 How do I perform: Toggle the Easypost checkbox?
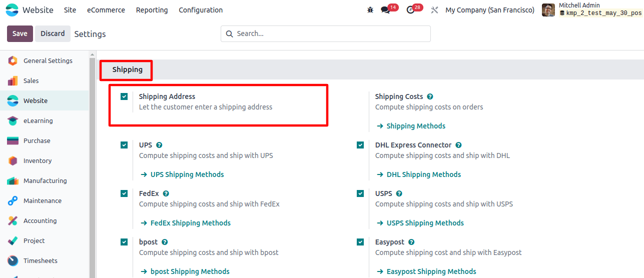(360, 242)
